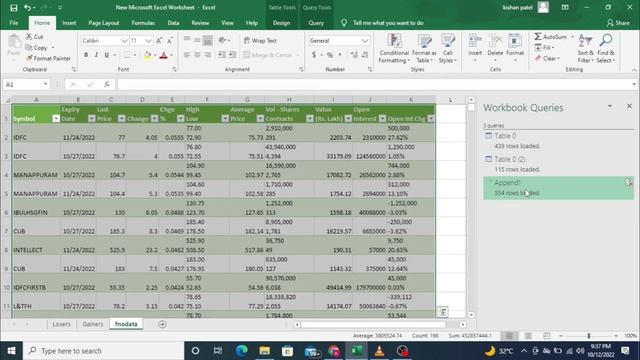Click the Clear eraser button
This screenshot has width=640, height=360.
(547, 58)
